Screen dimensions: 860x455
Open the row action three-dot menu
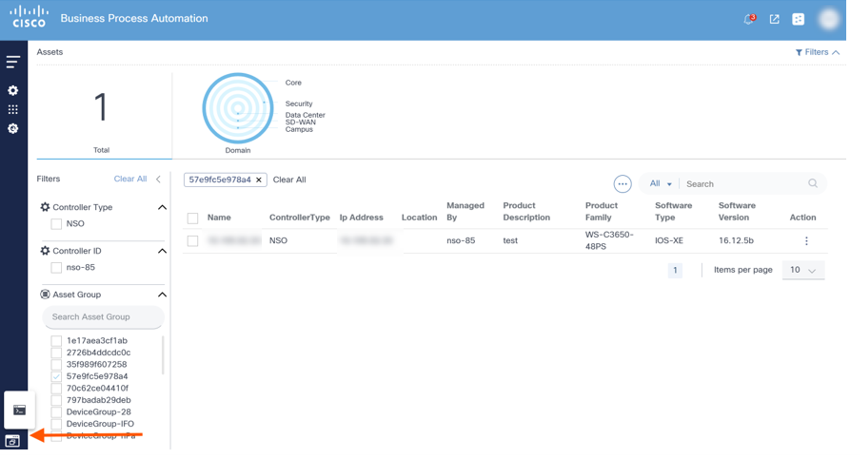[x=806, y=241]
